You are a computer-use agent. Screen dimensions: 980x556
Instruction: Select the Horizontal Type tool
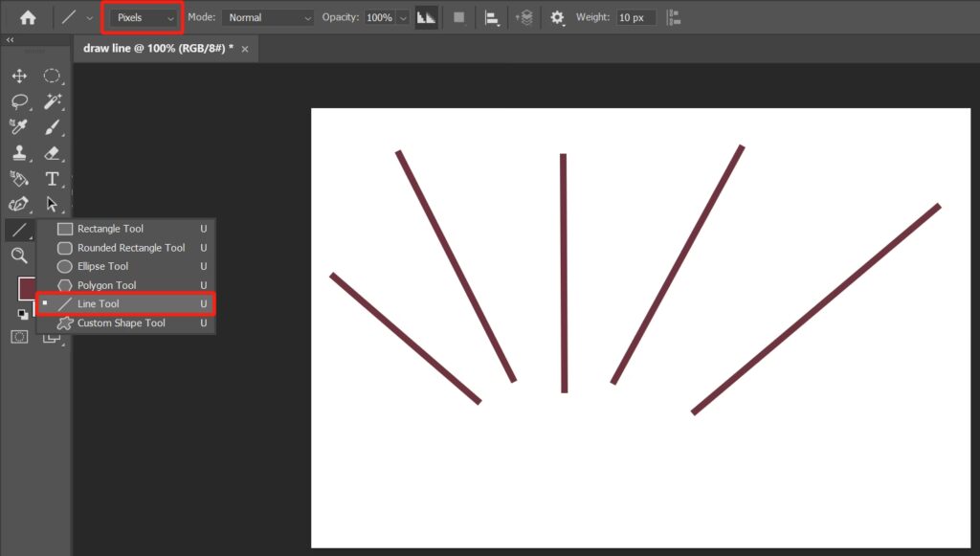click(x=53, y=179)
